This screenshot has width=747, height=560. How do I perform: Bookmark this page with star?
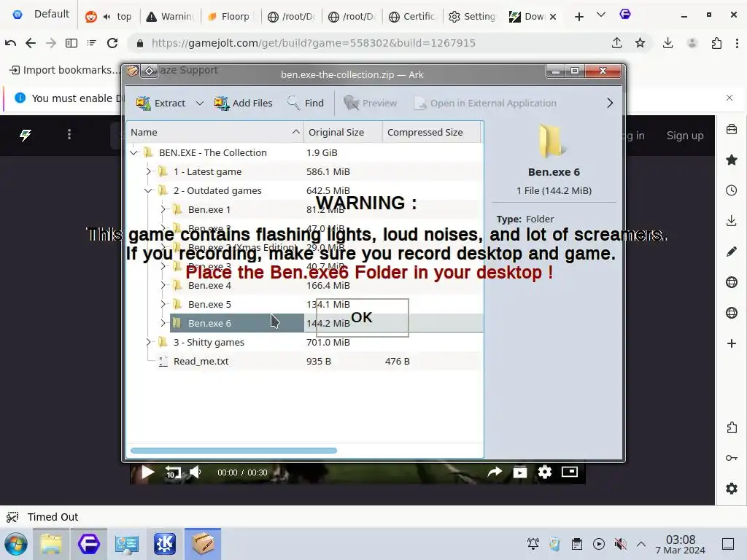(640, 43)
